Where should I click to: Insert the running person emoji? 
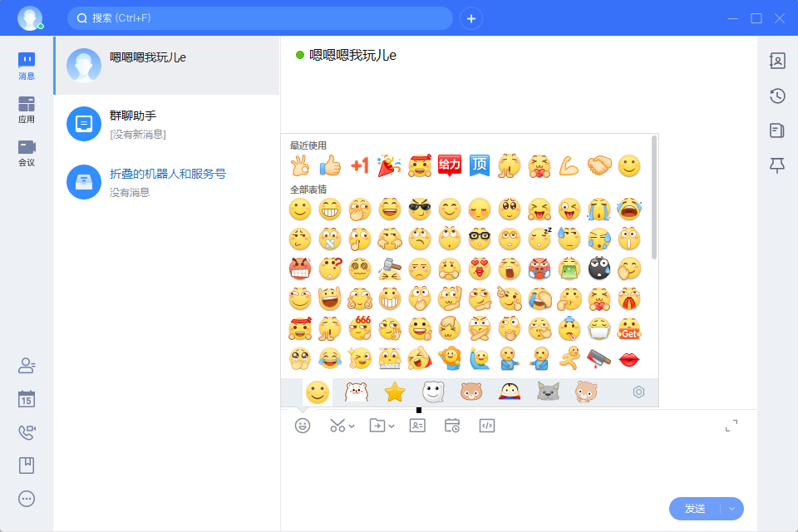pyautogui.click(x=569, y=358)
